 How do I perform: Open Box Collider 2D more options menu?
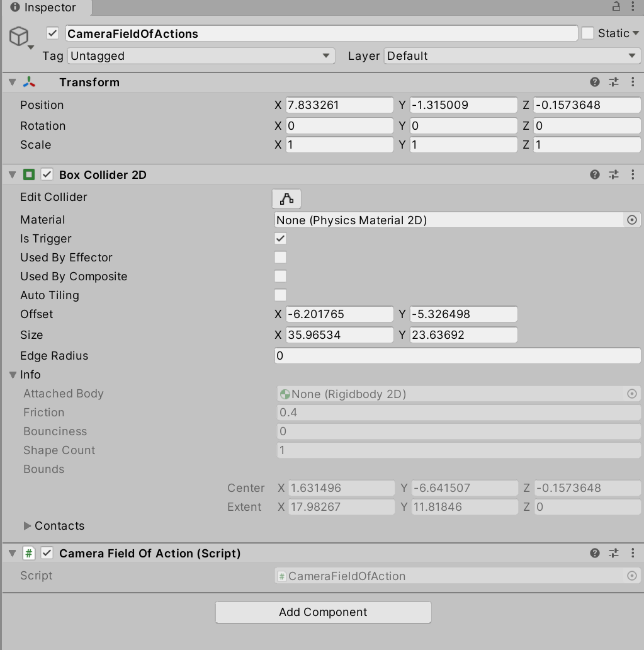click(633, 174)
